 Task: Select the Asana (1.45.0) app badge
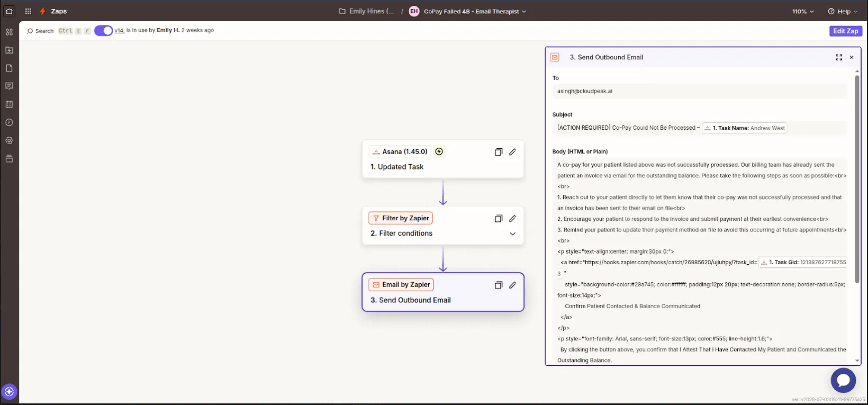tap(400, 151)
